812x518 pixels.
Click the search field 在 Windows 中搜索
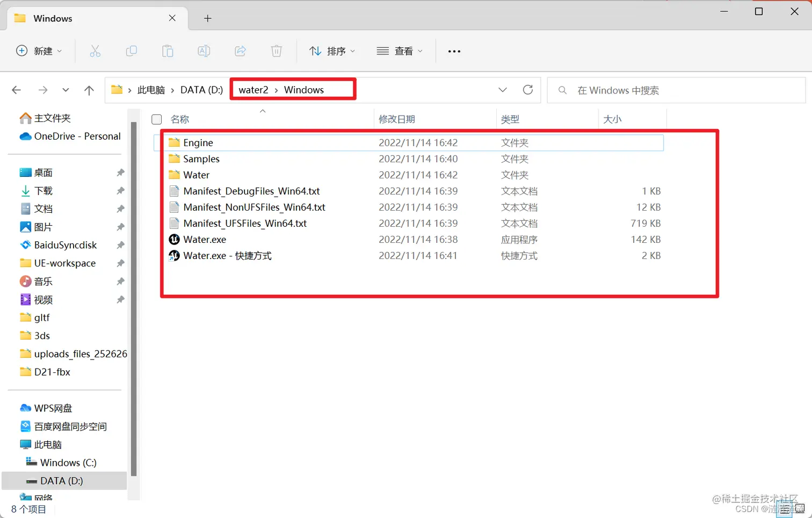click(677, 90)
